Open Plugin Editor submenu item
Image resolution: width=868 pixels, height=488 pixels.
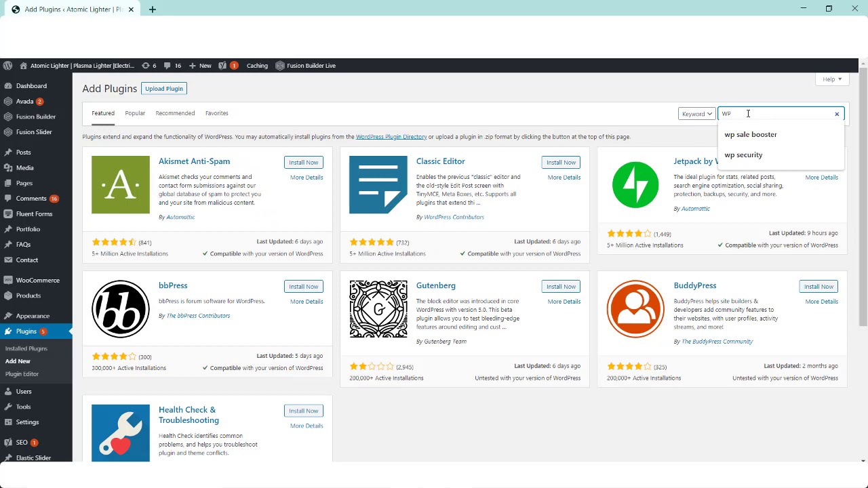[22, 374]
